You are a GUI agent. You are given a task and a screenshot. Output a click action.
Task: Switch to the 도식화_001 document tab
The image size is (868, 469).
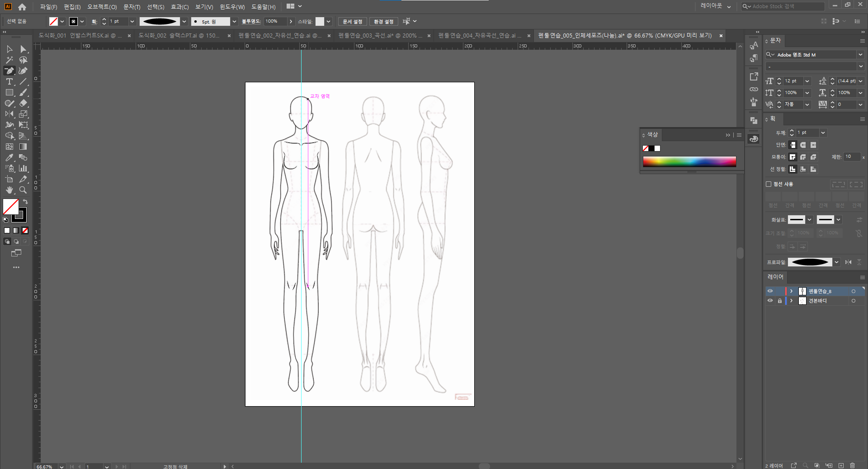80,36
